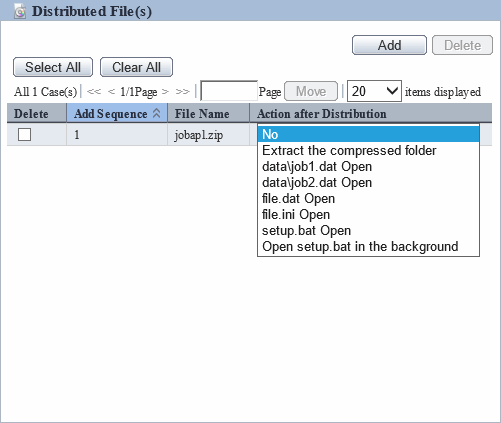Click the Move page button
Image resolution: width=501 pixels, height=423 pixels.
tap(311, 91)
